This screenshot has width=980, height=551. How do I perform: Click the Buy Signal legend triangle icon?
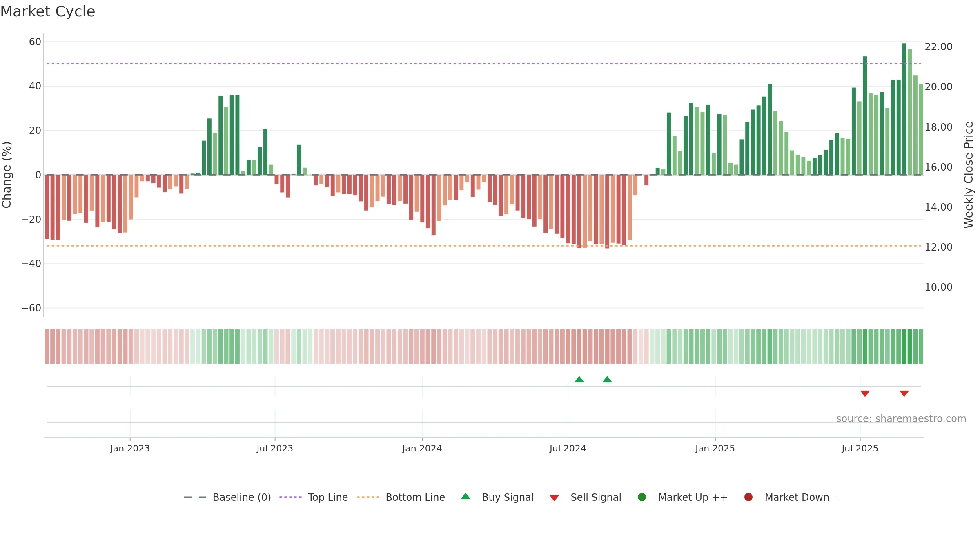pos(465,496)
